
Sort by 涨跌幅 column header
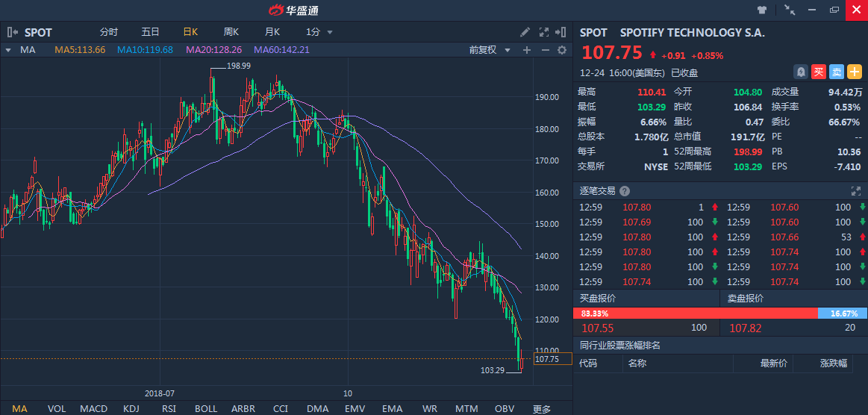(834, 363)
